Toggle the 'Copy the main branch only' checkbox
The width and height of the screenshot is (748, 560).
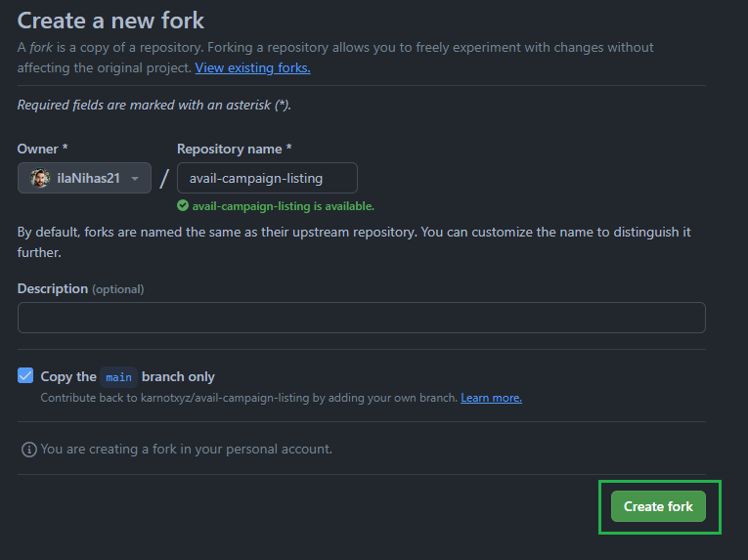tap(25, 375)
